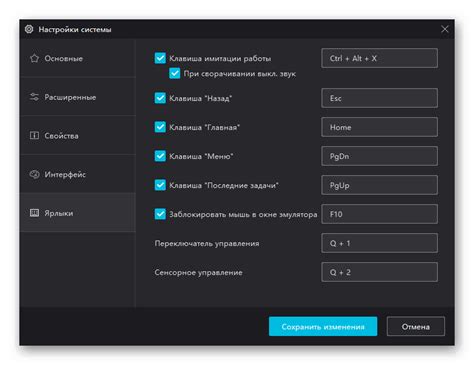The width and height of the screenshot is (474, 365).
Task: Click the Ctrl + Alt + X shortcut field
Action: (x=379, y=58)
